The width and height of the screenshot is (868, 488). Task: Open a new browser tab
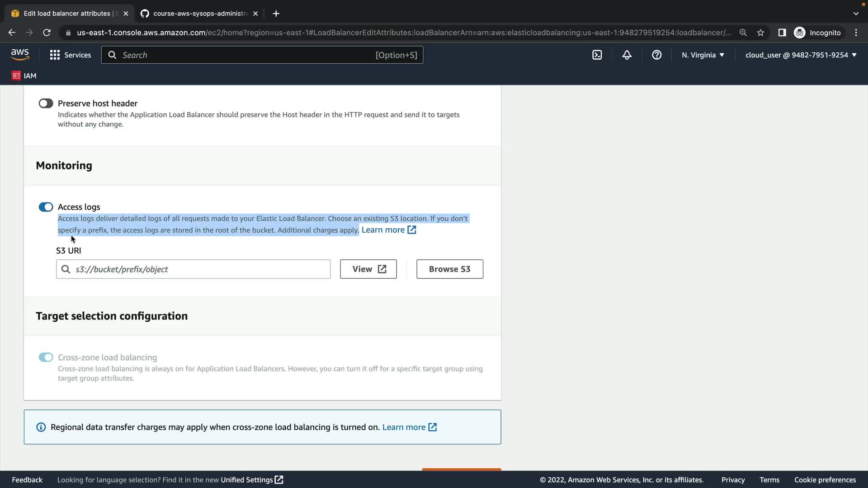pos(276,14)
